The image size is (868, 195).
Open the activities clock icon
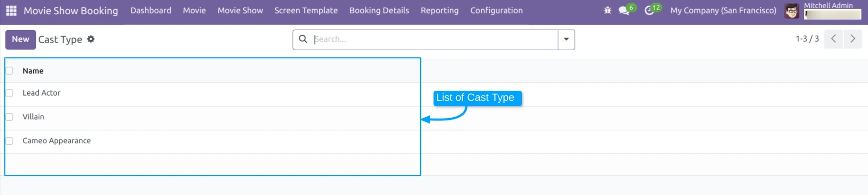point(649,10)
